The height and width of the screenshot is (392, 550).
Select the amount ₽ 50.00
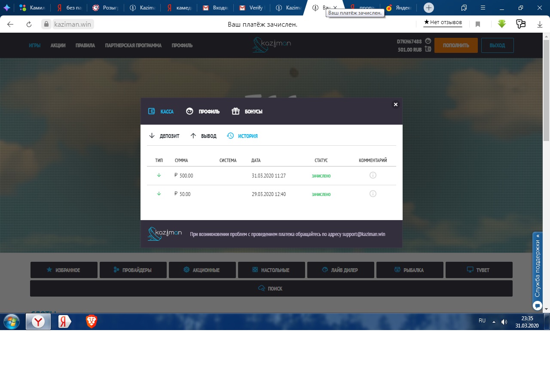point(183,194)
